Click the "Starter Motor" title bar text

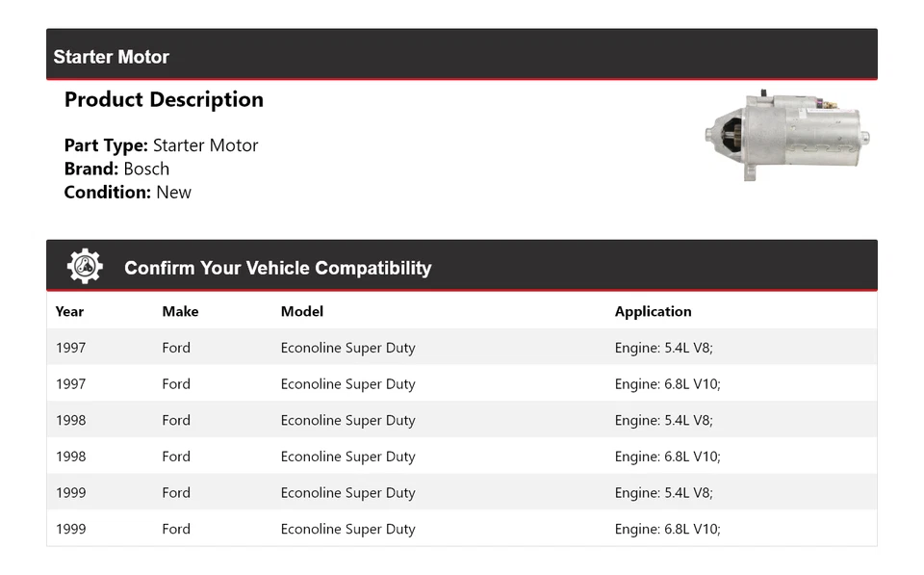coord(111,57)
